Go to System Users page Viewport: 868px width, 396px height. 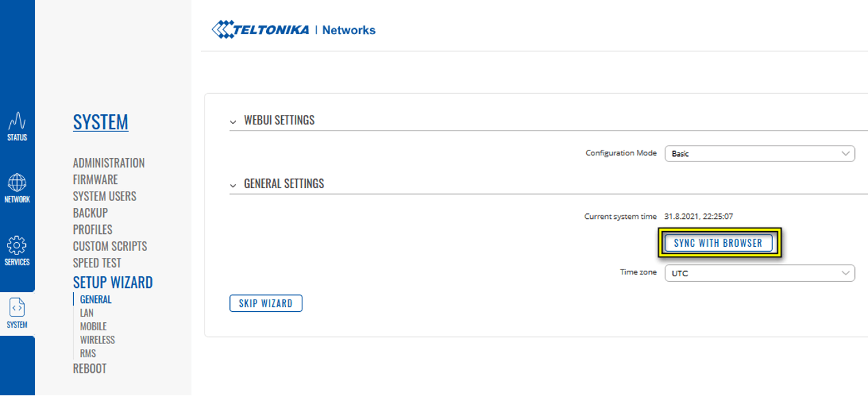(x=105, y=196)
